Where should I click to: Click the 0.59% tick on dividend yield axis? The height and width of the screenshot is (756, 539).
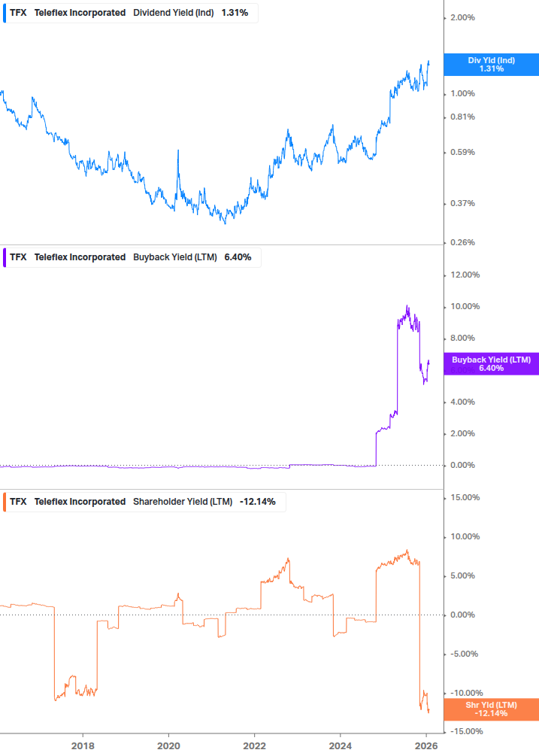click(x=462, y=153)
